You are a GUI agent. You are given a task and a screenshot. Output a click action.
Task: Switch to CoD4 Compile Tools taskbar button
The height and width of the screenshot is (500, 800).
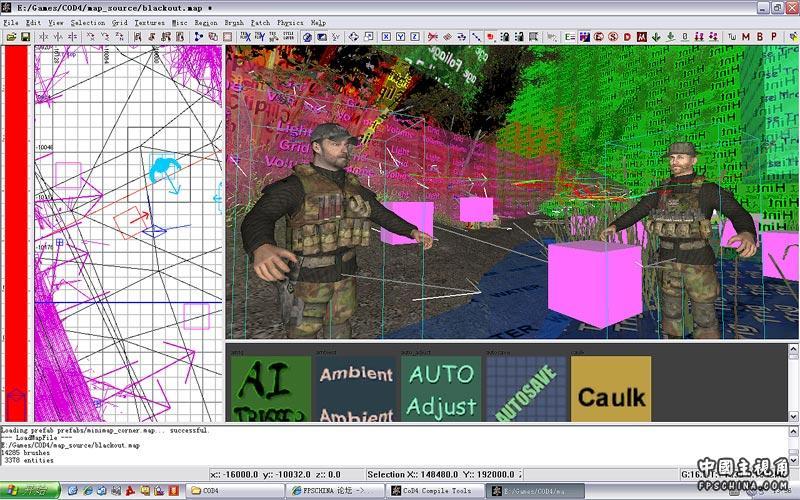click(434, 490)
